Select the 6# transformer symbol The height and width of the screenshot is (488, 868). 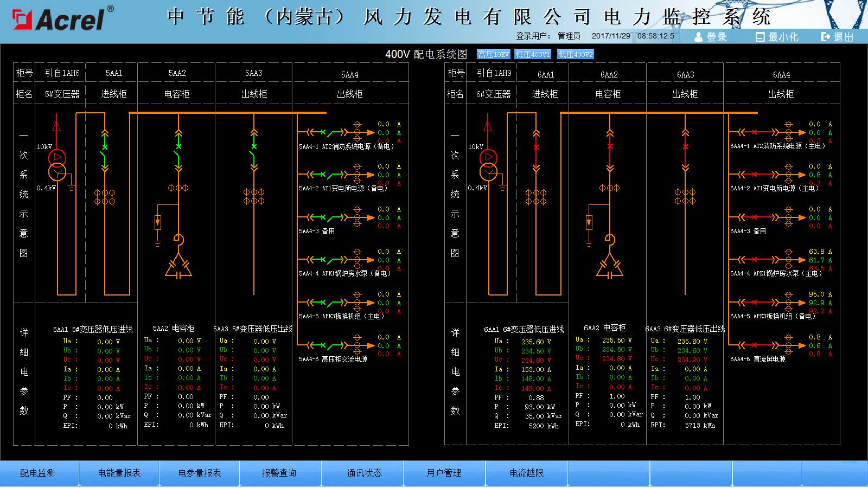point(488,165)
